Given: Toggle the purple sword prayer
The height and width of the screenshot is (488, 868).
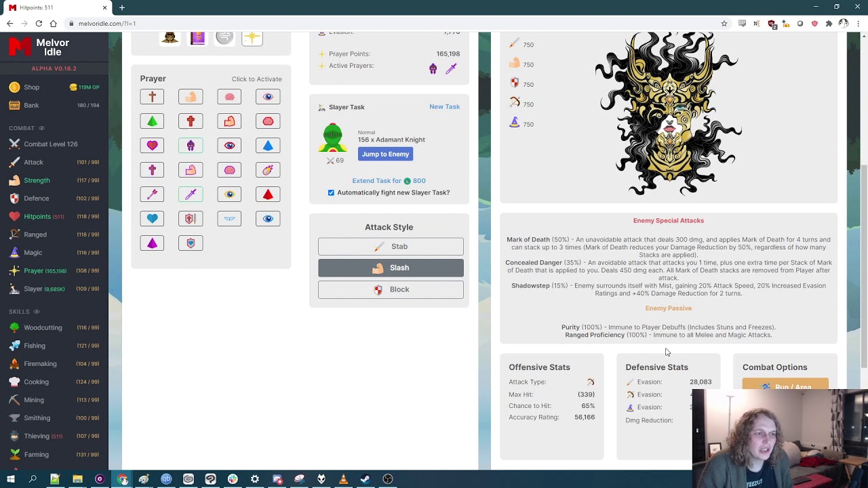Looking at the screenshot, I should pos(191,195).
